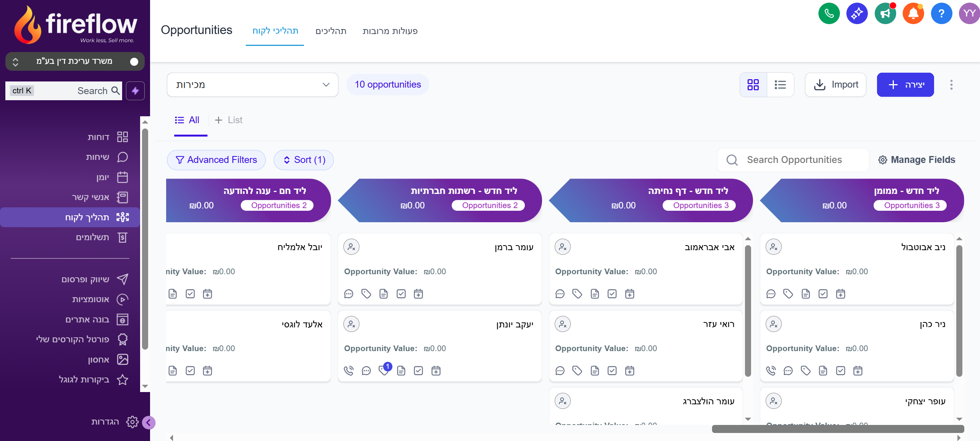Click the Import button
Image resolution: width=980 pixels, height=441 pixels.
(836, 85)
